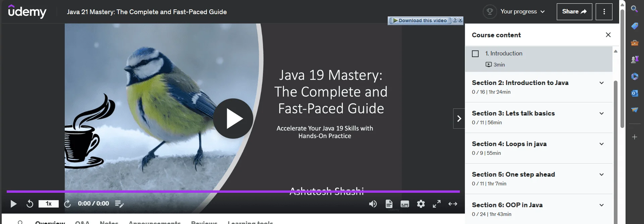Open the Learning tools tab

250,222
